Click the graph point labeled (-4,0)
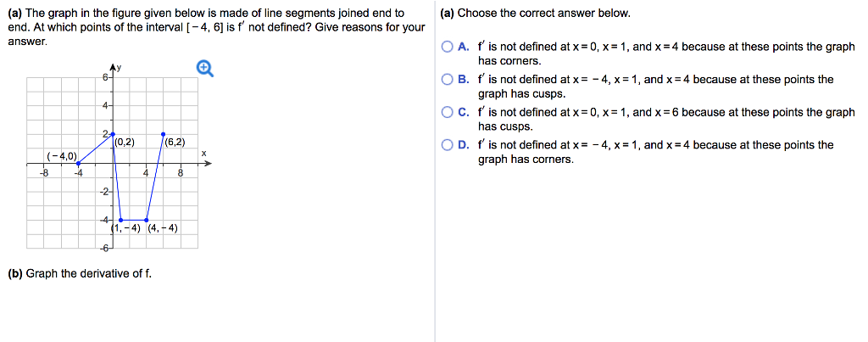Screen dimensions: 868x342 [79, 164]
